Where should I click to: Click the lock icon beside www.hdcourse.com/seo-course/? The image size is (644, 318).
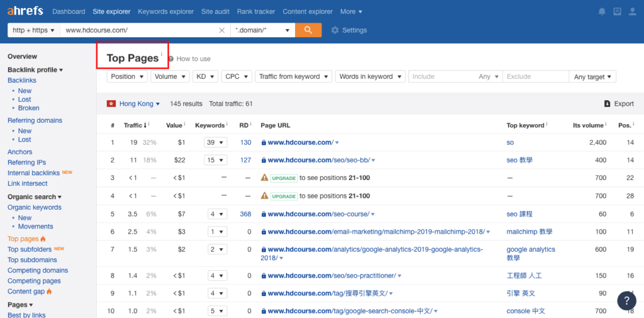coord(264,214)
